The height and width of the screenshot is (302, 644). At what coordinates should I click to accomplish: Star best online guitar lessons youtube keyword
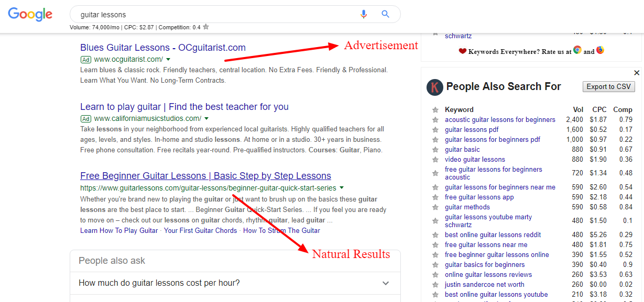(435, 295)
